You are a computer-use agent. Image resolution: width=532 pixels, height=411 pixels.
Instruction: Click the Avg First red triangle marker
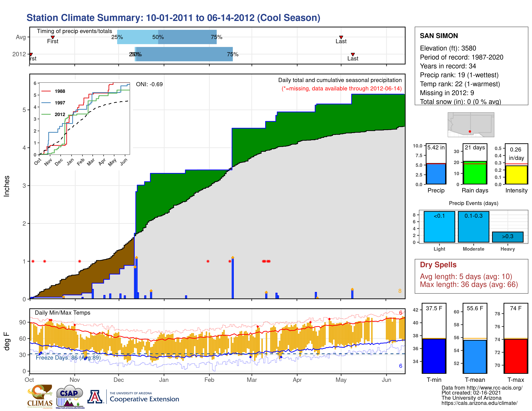click(53, 37)
